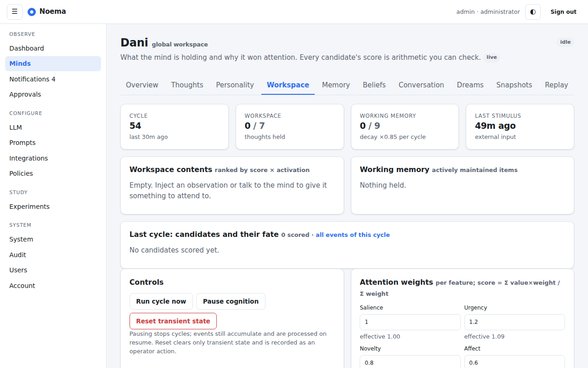Go to the Replay tab
Screen dimensions: 588x368
pos(556,85)
